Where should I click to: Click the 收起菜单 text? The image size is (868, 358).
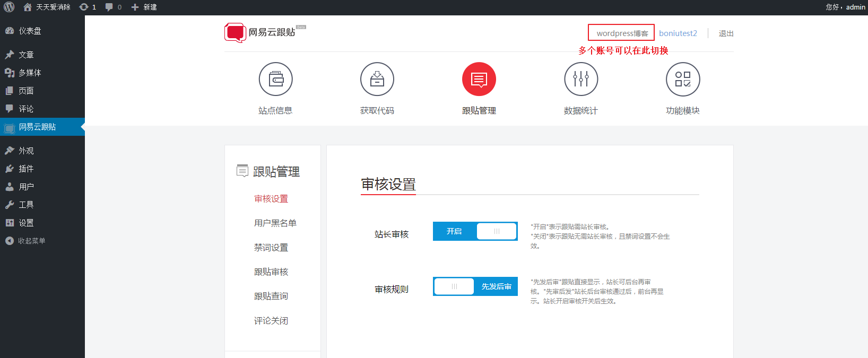click(32, 241)
